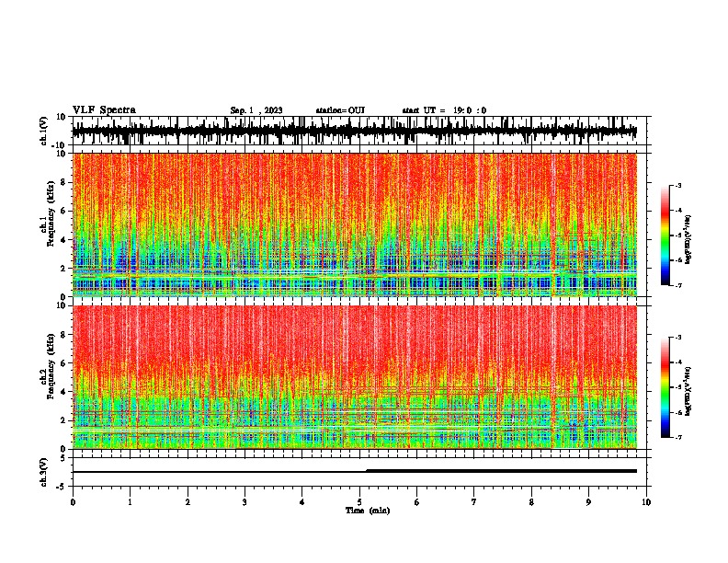
Task: Click the "ch.3(V)" axis label
Action: click(44, 472)
